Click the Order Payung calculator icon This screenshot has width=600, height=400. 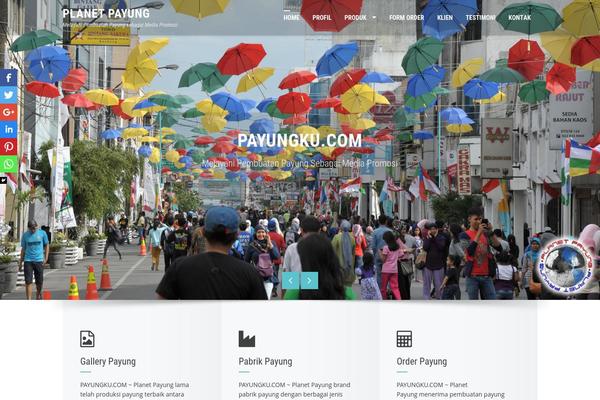[x=404, y=339]
